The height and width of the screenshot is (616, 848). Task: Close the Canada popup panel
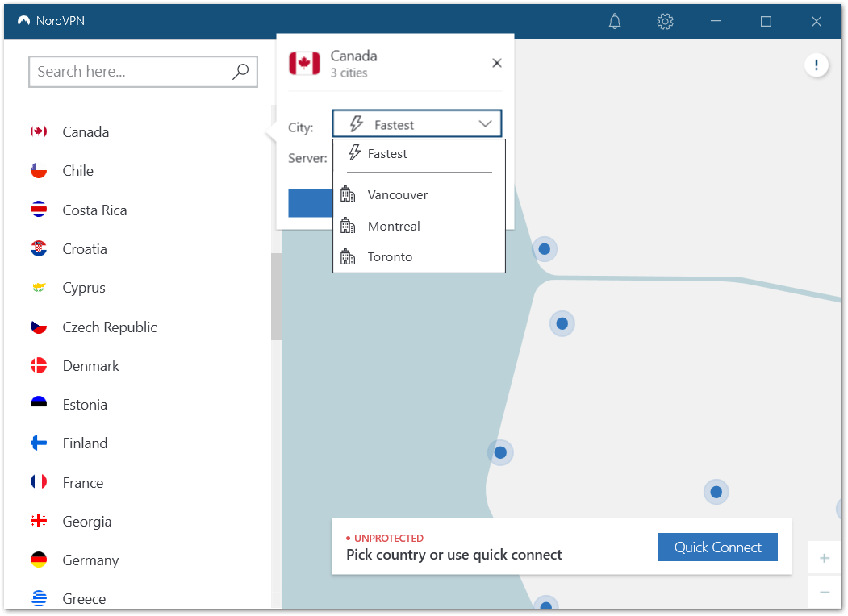pos(496,63)
